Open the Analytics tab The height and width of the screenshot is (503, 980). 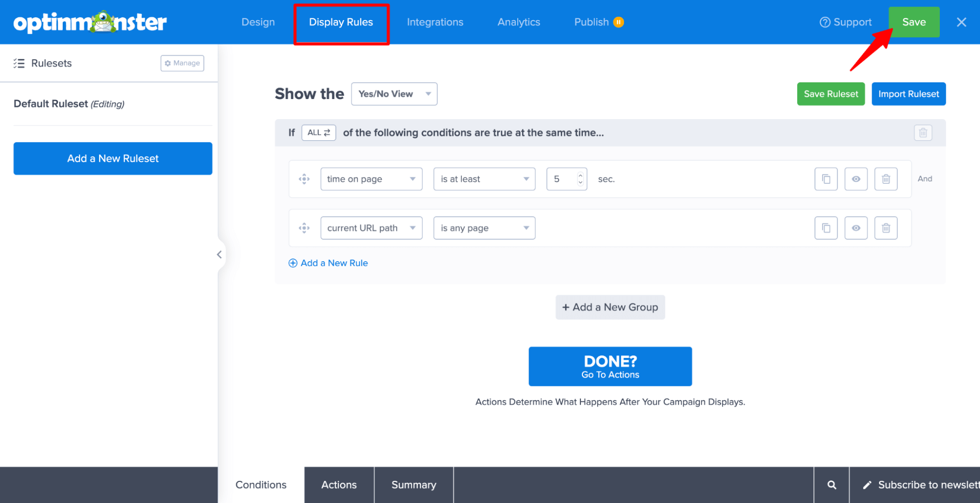519,22
